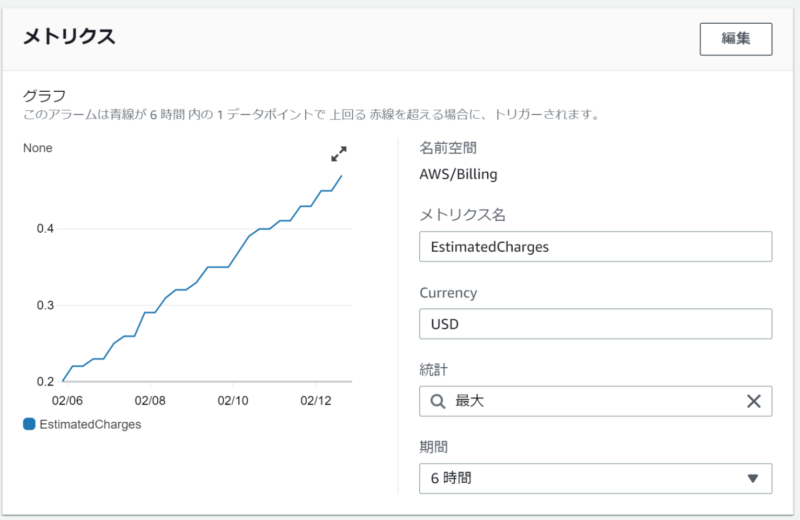This screenshot has height=520, width=800.
Task: Click the 期間 dropdown arrow
Action: pyautogui.click(x=753, y=478)
